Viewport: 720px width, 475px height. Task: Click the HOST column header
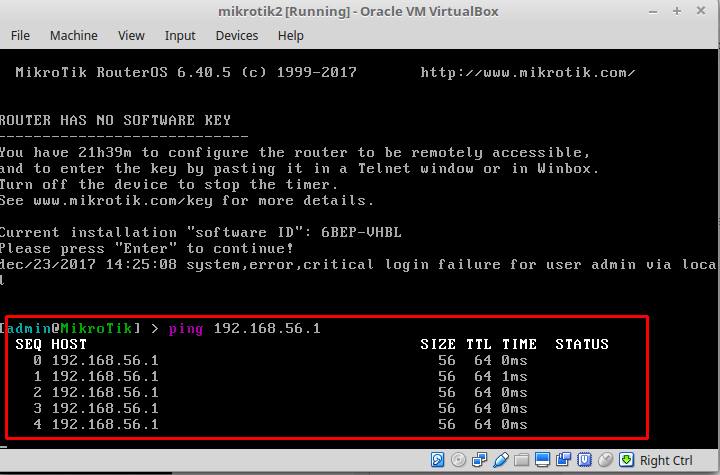tap(69, 345)
